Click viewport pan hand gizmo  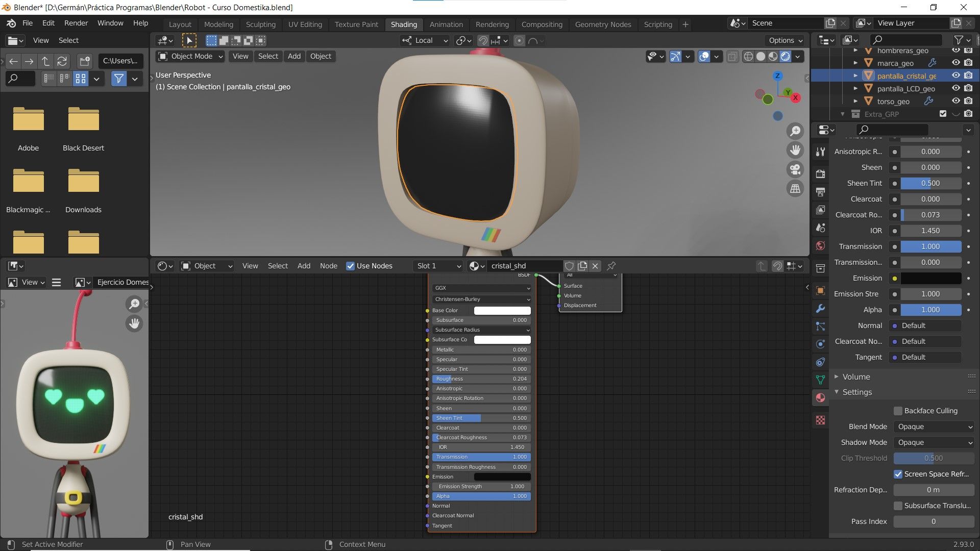(795, 150)
